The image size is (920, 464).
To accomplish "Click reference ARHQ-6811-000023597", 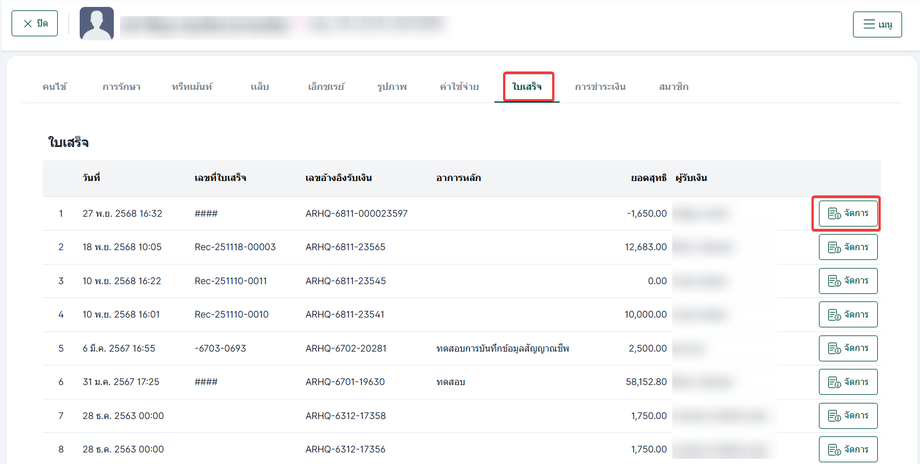I will pos(356,214).
